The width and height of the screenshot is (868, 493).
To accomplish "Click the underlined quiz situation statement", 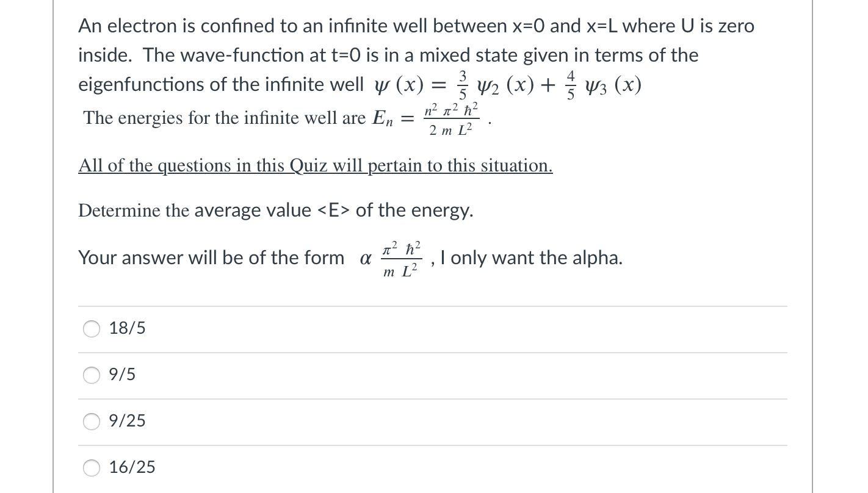I will (315, 165).
